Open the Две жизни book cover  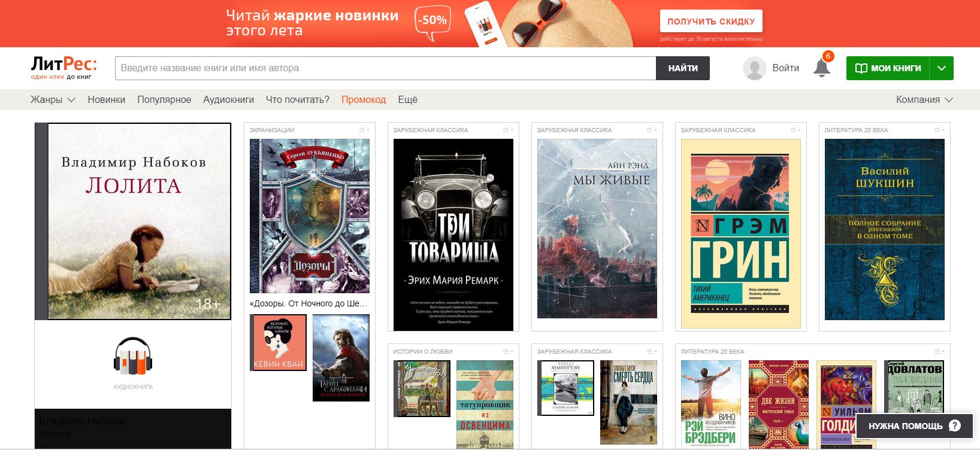point(779,405)
